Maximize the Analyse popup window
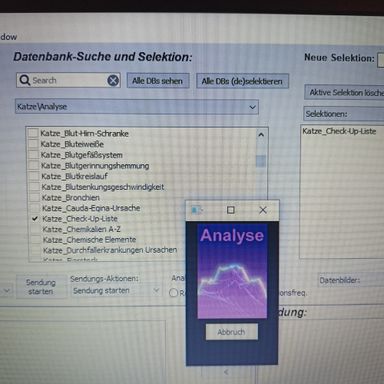The image size is (384, 384). [231, 210]
